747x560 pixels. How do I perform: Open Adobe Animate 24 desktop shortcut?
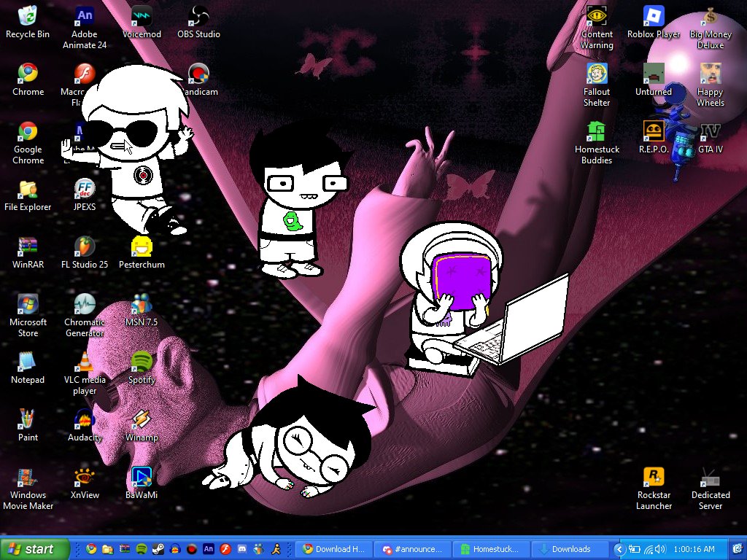point(85,27)
